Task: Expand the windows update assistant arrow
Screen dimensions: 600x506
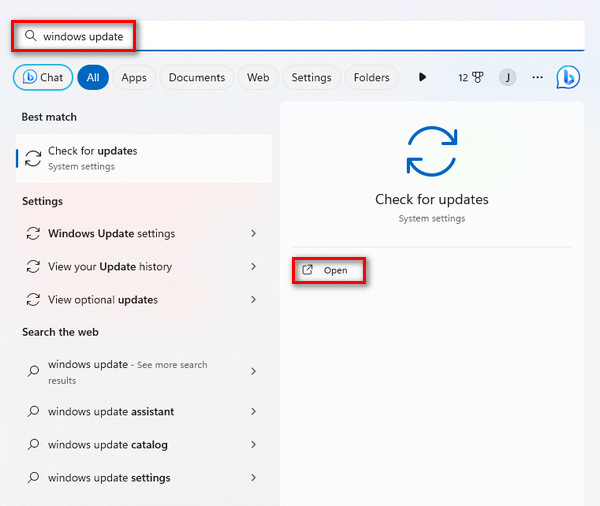Action: pyautogui.click(x=253, y=412)
